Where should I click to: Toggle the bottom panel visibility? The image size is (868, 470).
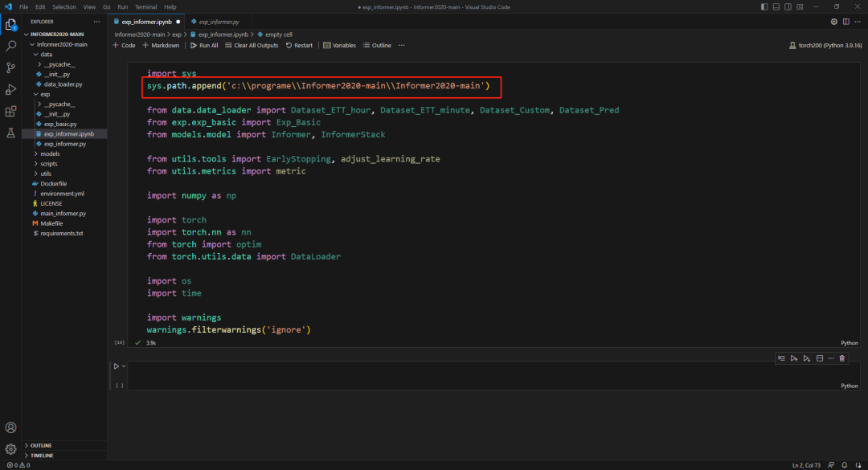pyautogui.click(x=776, y=6)
